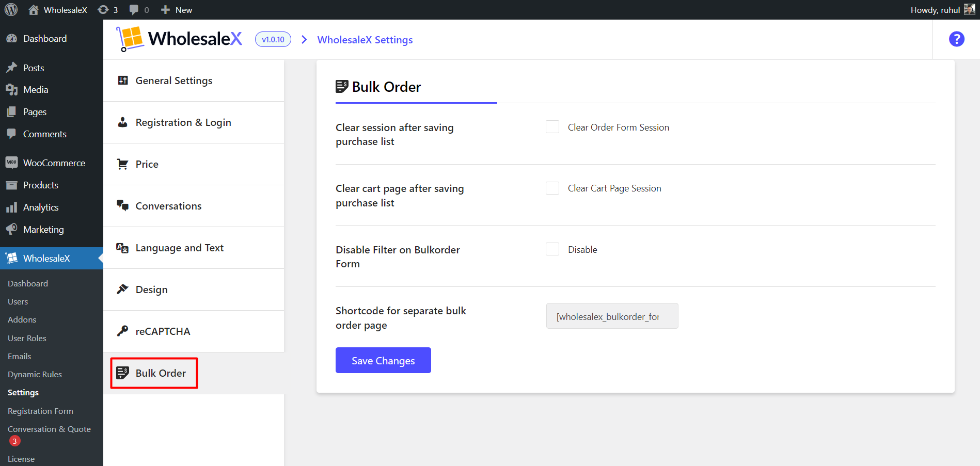The width and height of the screenshot is (980, 466).
Task: Switch to the reCAPTCHA tab
Action: coord(194,331)
